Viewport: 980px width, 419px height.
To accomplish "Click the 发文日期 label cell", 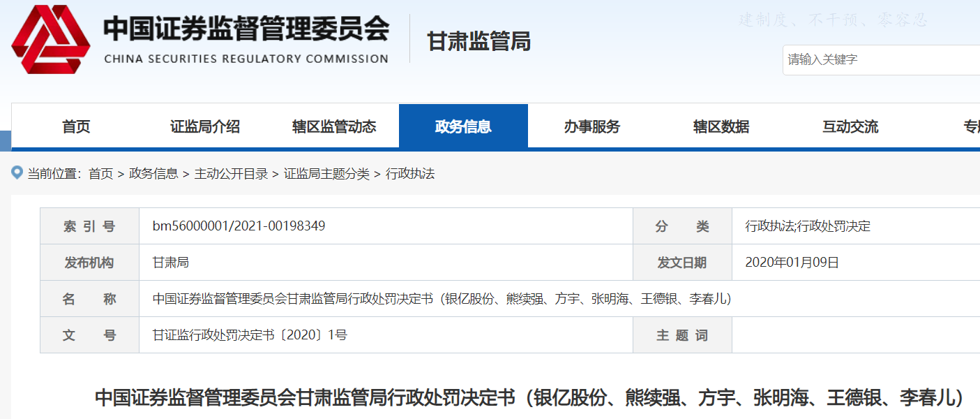I will point(682,263).
